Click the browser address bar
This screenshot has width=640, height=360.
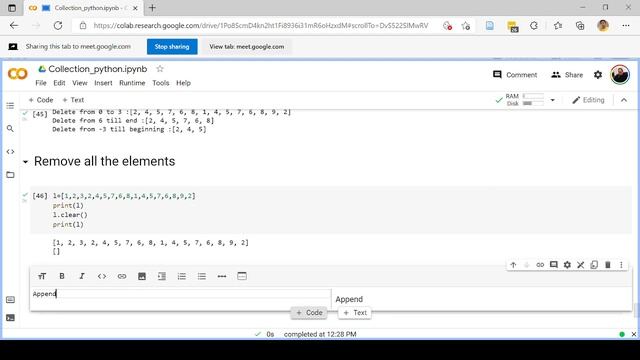coord(261,26)
